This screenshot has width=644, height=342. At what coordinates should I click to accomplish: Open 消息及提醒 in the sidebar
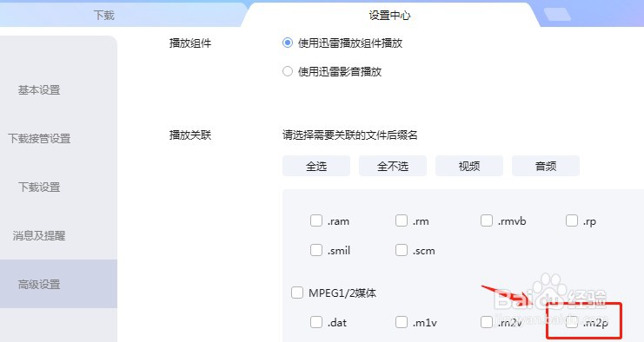[39, 236]
